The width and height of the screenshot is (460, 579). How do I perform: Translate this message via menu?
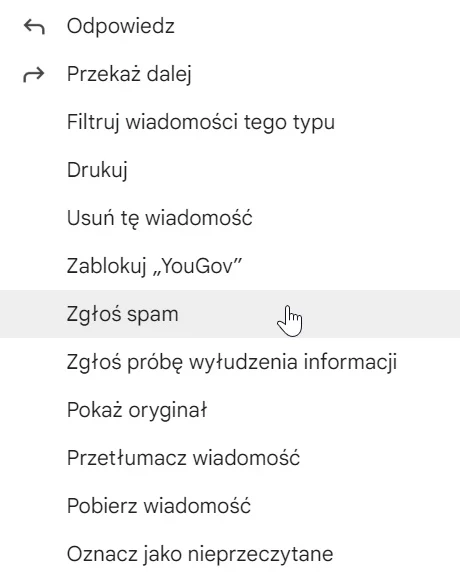tap(230, 458)
